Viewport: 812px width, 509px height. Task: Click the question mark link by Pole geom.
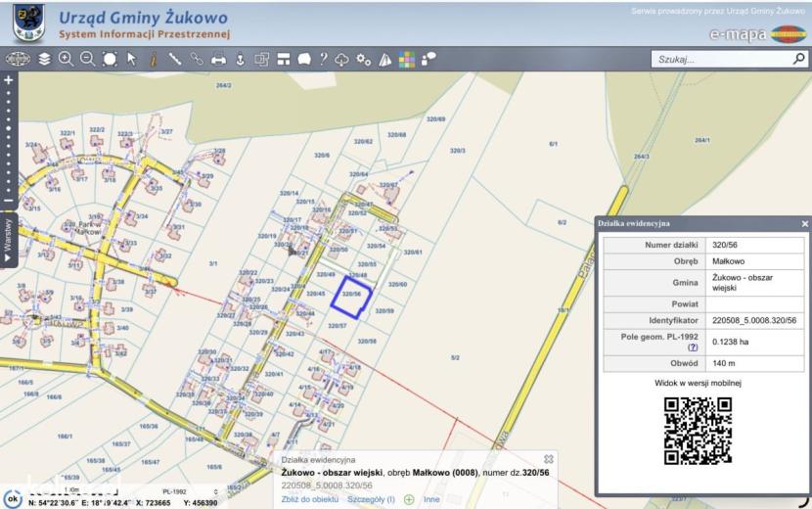click(x=693, y=347)
